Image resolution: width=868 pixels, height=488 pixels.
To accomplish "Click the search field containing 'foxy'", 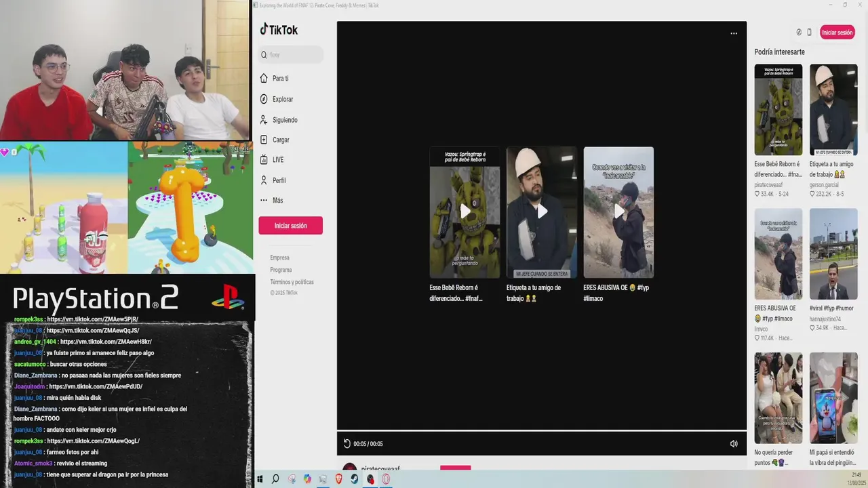I will tap(291, 55).
